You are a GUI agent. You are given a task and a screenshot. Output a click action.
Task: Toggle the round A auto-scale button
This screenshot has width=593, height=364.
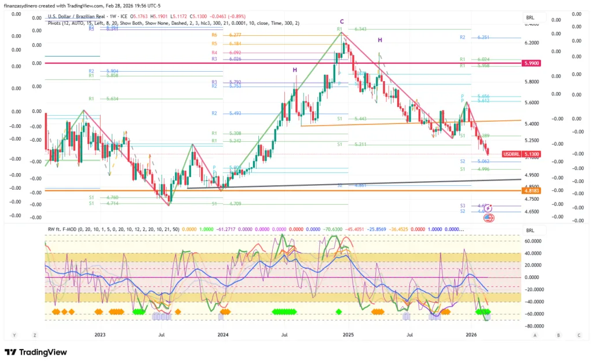(x=535, y=334)
